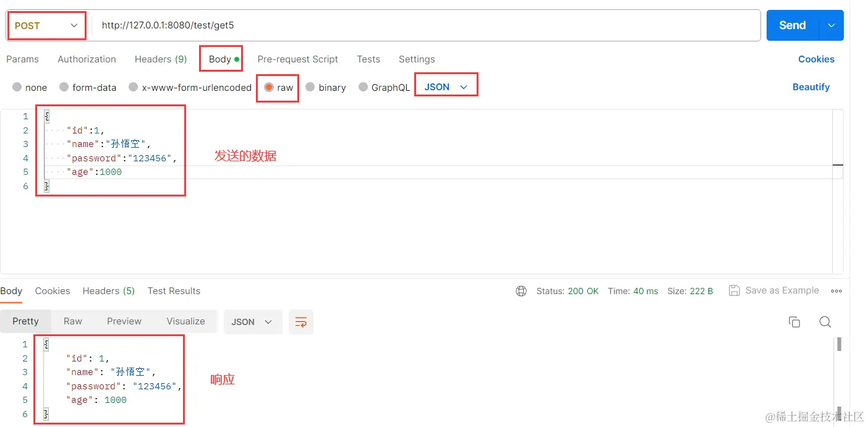Click the "age": 1000 line in response
This screenshot has height=427, width=868.
(96, 400)
